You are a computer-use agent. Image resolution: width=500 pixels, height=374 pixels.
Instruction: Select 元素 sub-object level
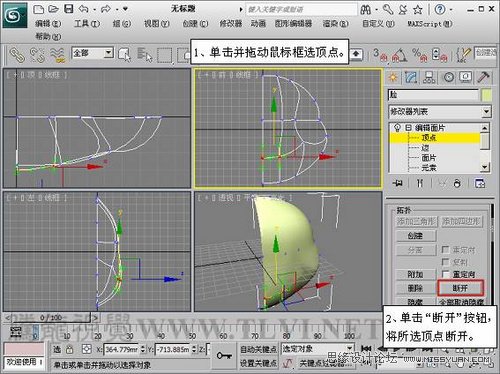click(429, 168)
